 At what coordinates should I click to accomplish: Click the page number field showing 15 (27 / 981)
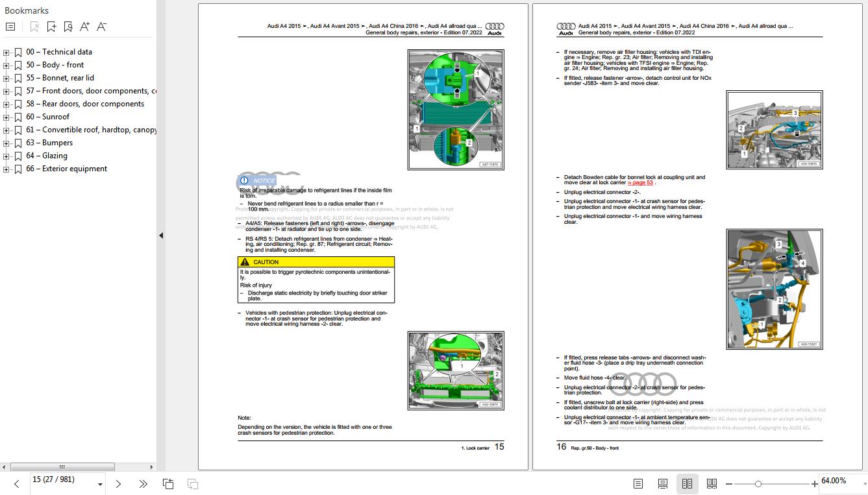62,480
